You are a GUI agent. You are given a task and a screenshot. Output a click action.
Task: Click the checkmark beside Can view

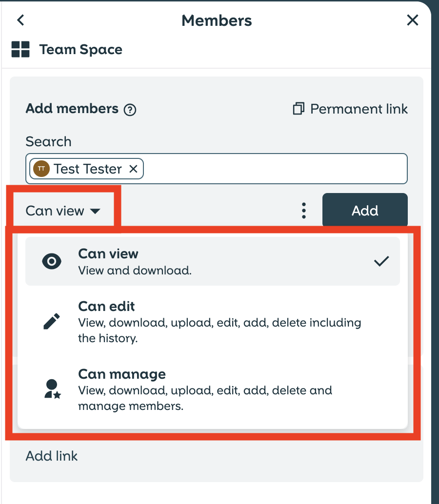point(381,261)
